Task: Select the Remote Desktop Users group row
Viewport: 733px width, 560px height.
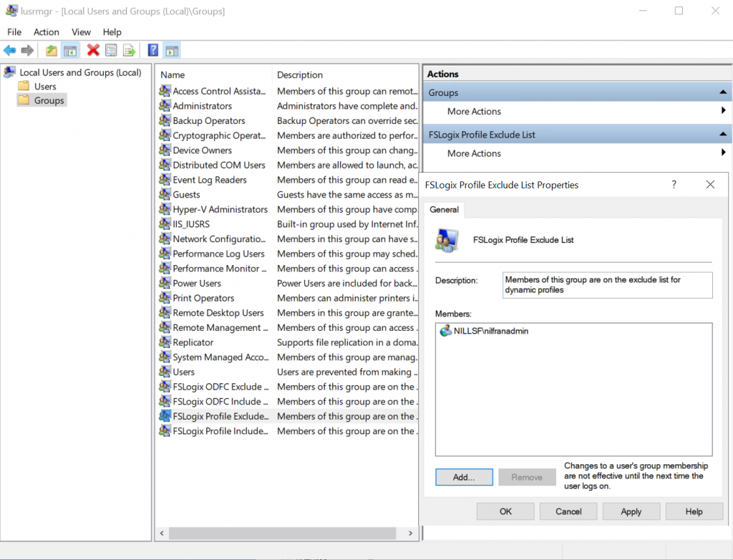Action: tap(288, 313)
